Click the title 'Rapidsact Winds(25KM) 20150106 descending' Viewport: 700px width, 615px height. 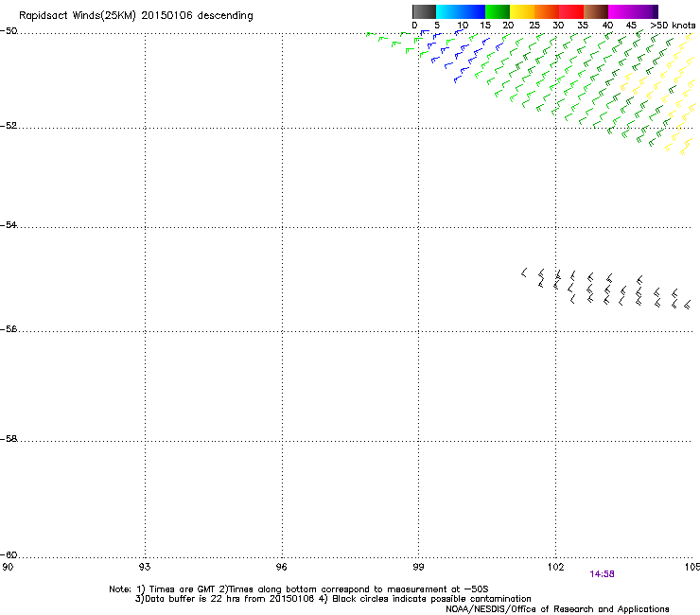coord(135,16)
